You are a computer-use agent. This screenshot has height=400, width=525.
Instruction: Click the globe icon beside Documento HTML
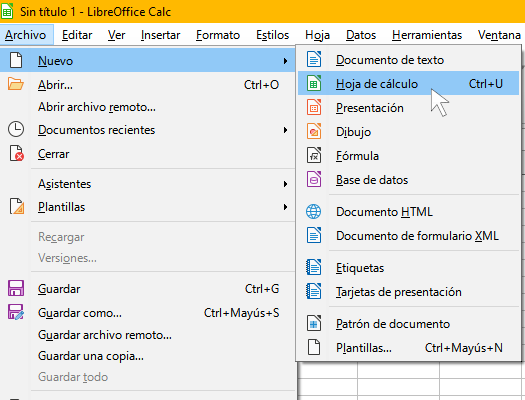(x=314, y=212)
